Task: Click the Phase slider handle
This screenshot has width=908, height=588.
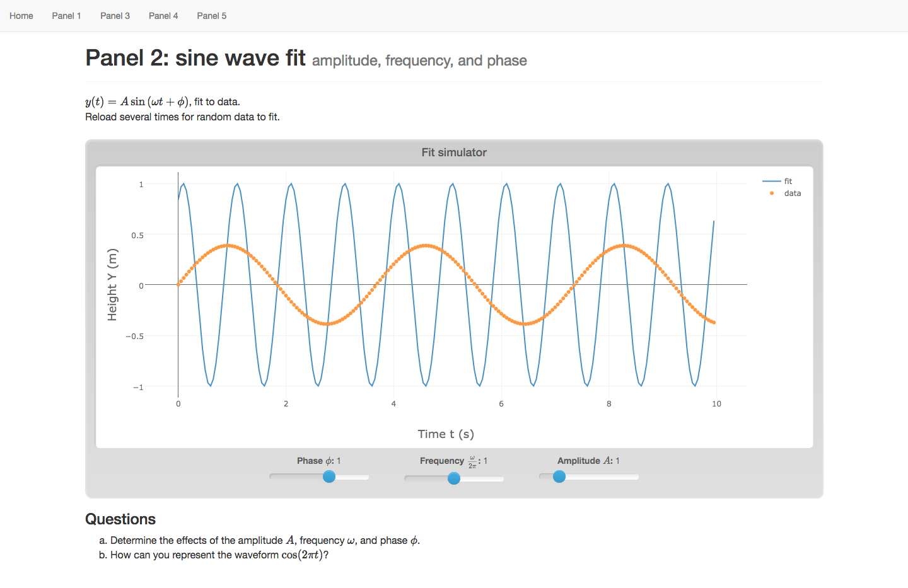Action: click(329, 476)
